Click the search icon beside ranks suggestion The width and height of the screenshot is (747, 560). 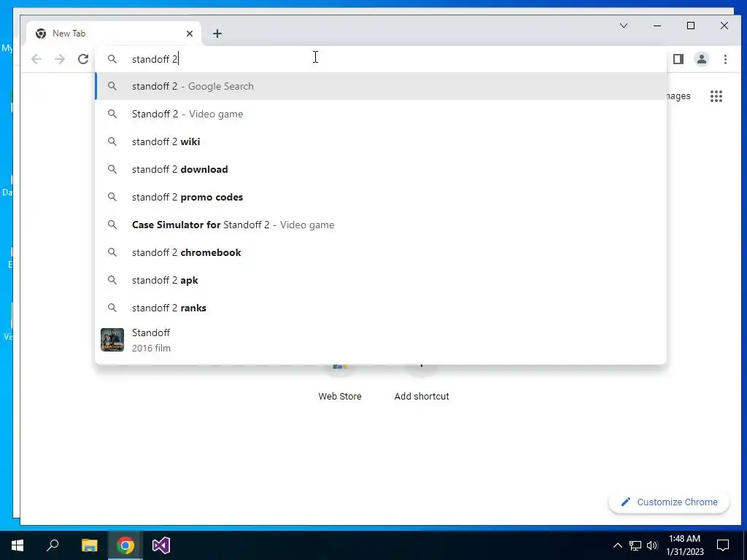click(112, 308)
